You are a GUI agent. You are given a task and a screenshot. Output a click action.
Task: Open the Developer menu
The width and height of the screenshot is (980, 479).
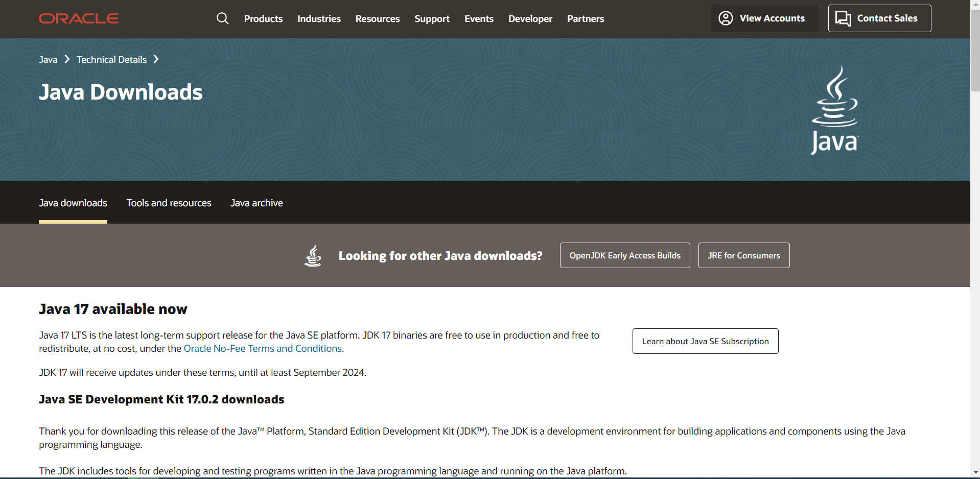pyautogui.click(x=530, y=18)
